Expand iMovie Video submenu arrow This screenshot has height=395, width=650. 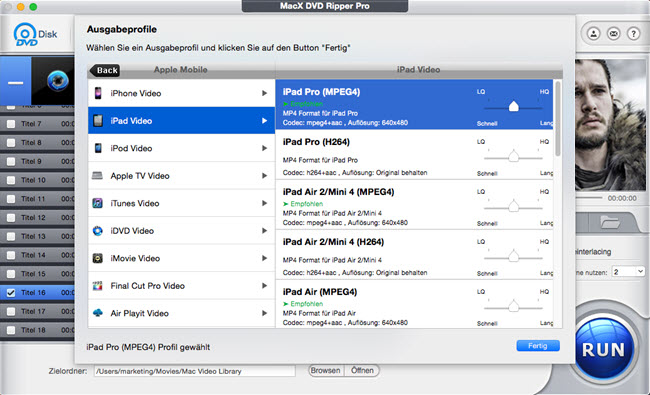pyautogui.click(x=264, y=258)
